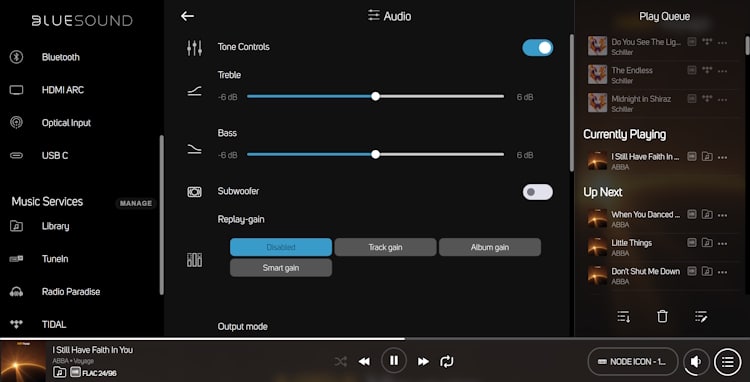Click the playback progress bar
This screenshot has height=382, width=750.
pyautogui.click(x=375, y=339)
